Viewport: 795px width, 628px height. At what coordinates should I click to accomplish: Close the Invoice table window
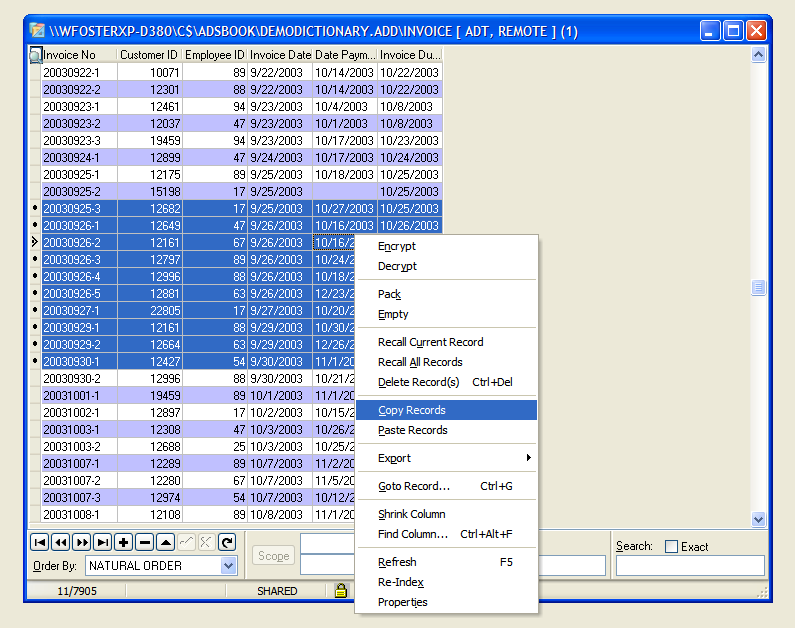[756, 31]
